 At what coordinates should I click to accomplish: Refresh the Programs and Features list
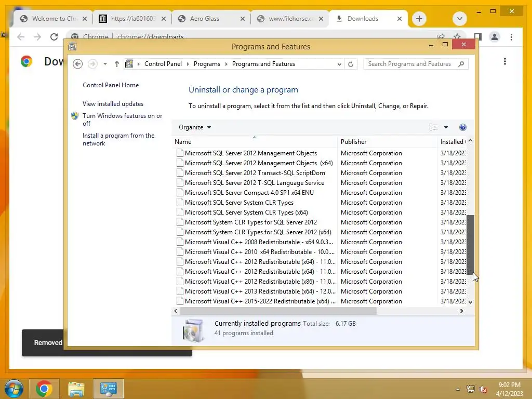click(x=351, y=64)
